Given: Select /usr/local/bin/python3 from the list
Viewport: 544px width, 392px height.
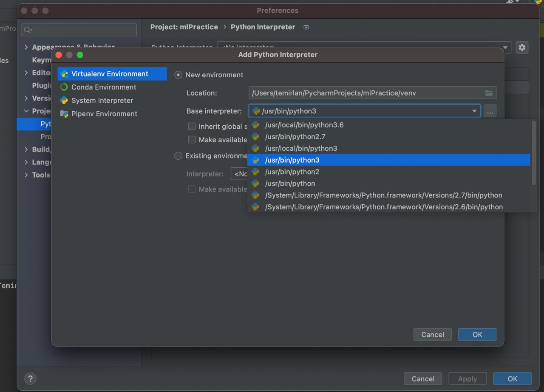Looking at the screenshot, I should 389,148.
